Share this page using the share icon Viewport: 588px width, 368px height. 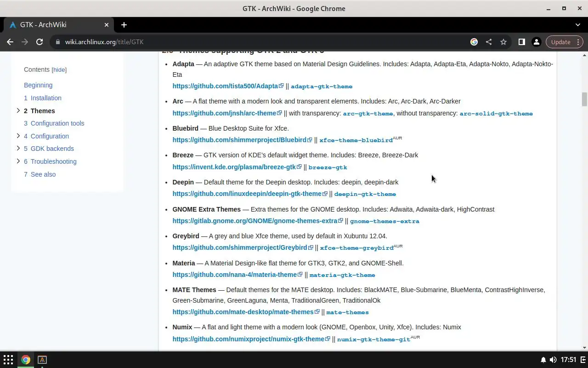click(489, 42)
